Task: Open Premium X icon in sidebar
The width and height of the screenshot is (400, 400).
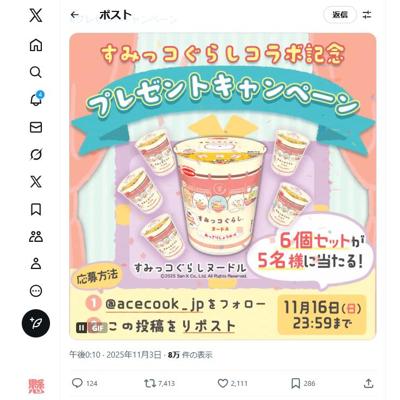Action: [x=36, y=182]
